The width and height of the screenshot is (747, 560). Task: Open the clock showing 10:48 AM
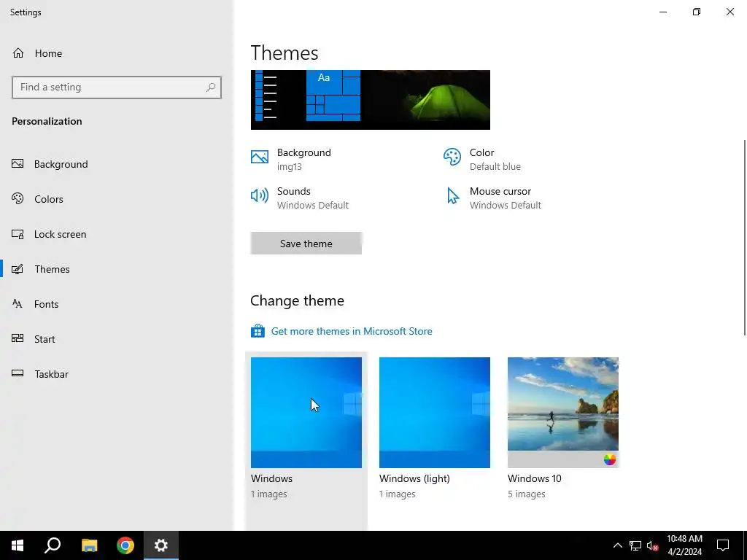684,545
